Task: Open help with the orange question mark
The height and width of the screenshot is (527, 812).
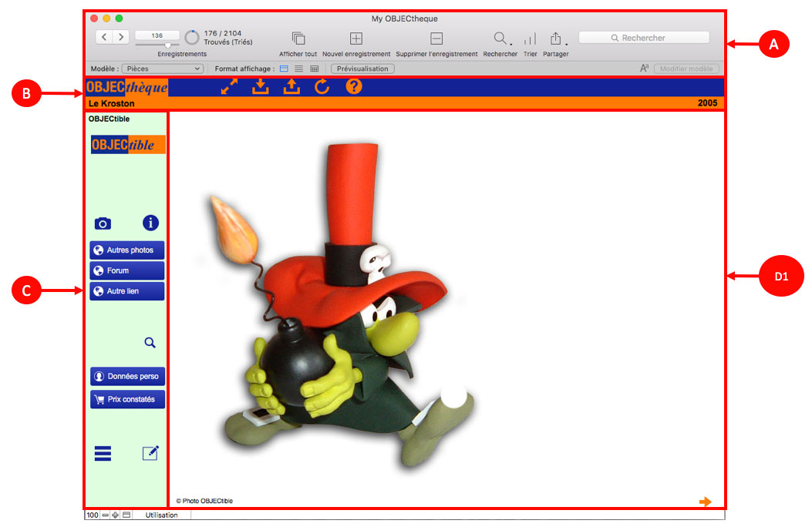Action: tap(354, 86)
